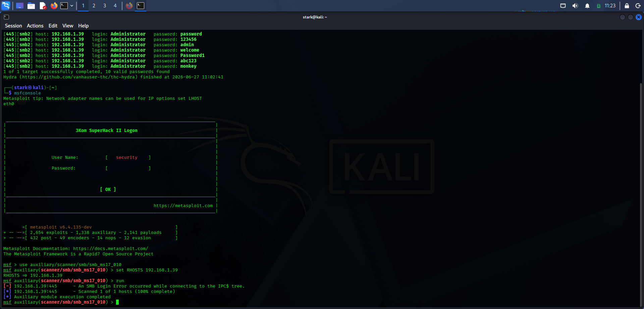The width and height of the screenshot is (644, 309).
Task: Open the file manager from panel
Action: point(31,6)
